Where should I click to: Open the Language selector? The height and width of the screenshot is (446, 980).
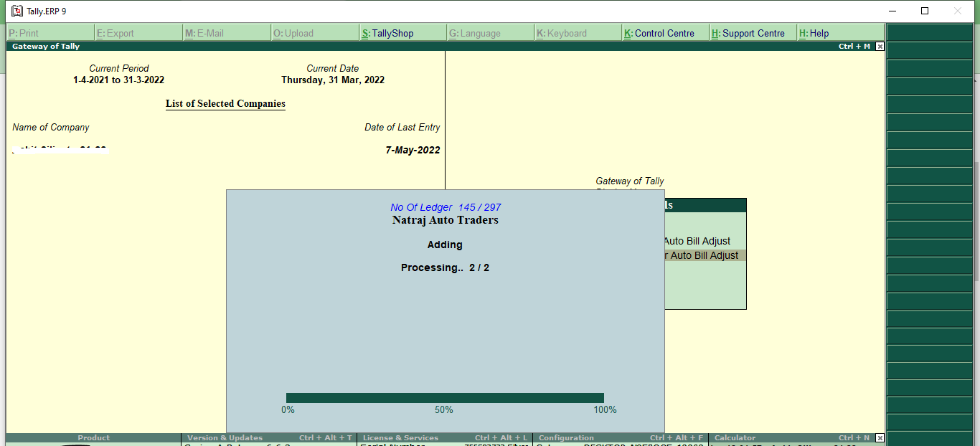[477, 33]
